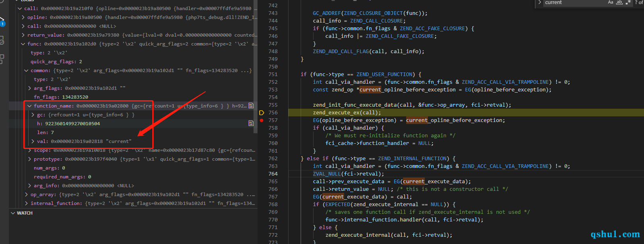Click ZVAL_NULL macro in line 764
Image resolution: width=644 pixels, height=244 pixels.
point(326,174)
